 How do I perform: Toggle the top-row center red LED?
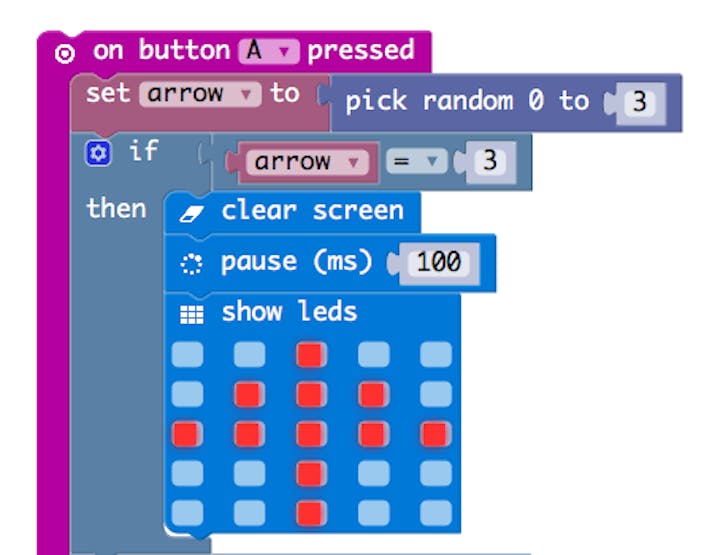pos(311,354)
